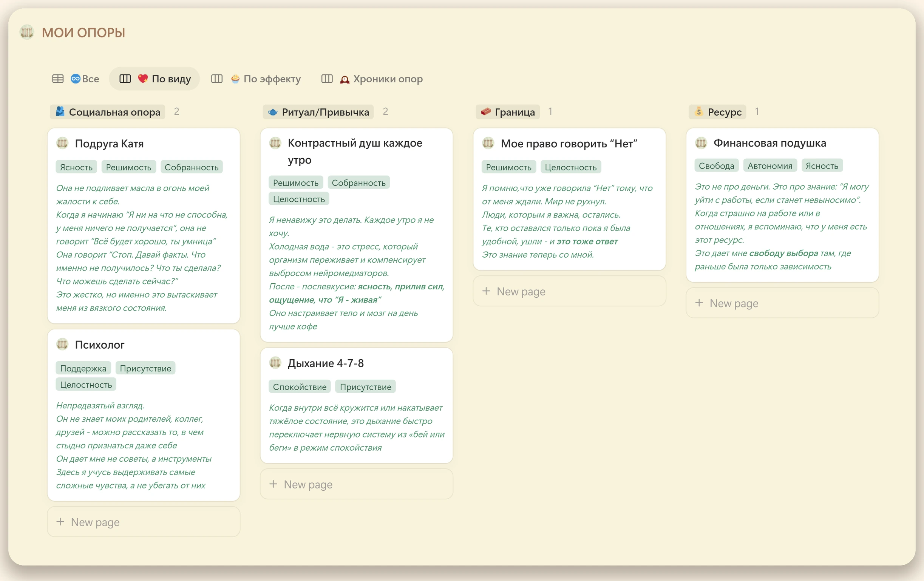Open the Мое право говорить “Нет” card title
This screenshot has width=924, height=581.
[x=569, y=144]
